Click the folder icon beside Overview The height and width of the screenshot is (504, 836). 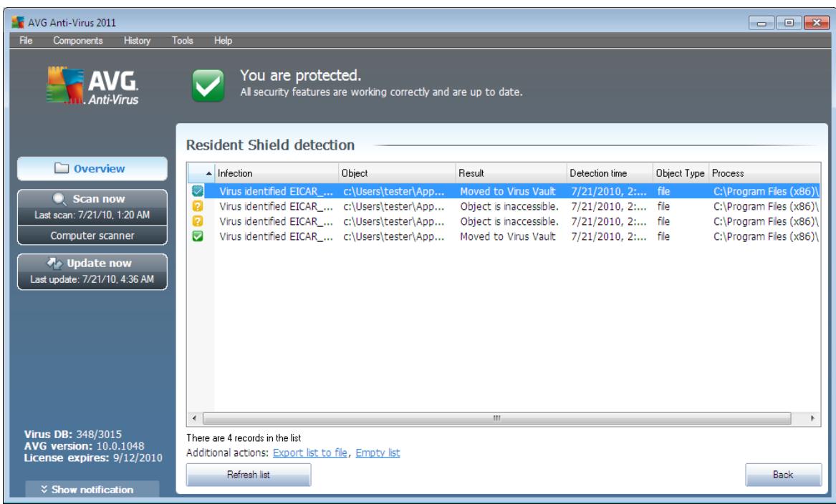pyautogui.click(x=62, y=168)
